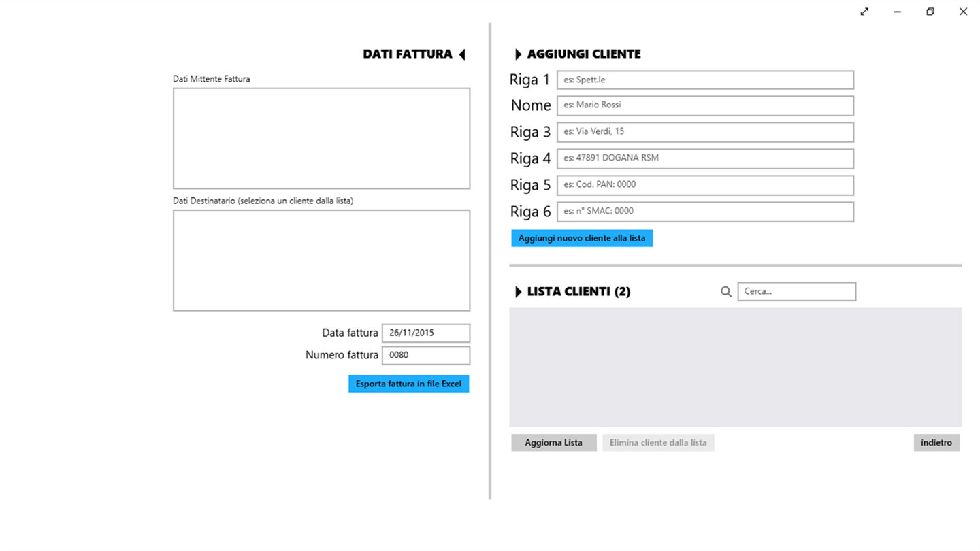Click the Nome text field
The height and width of the screenshot is (551, 980).
(705, 105)
